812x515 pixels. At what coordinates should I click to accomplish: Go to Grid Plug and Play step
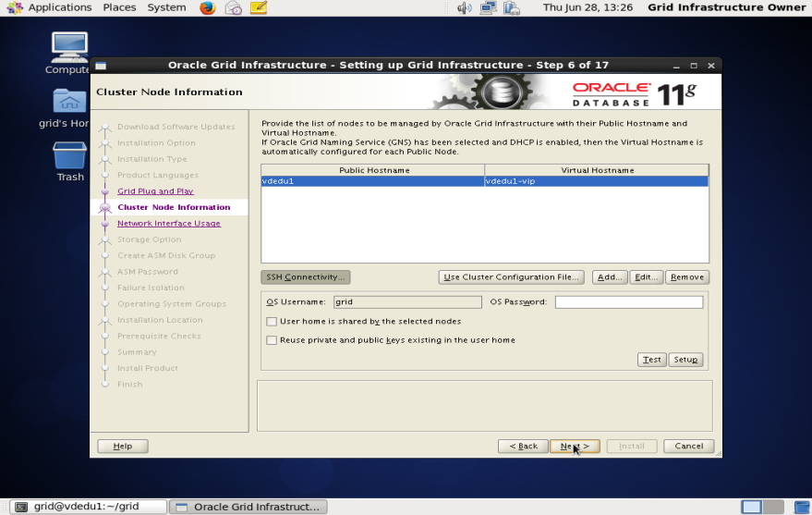tap(155, 191)
